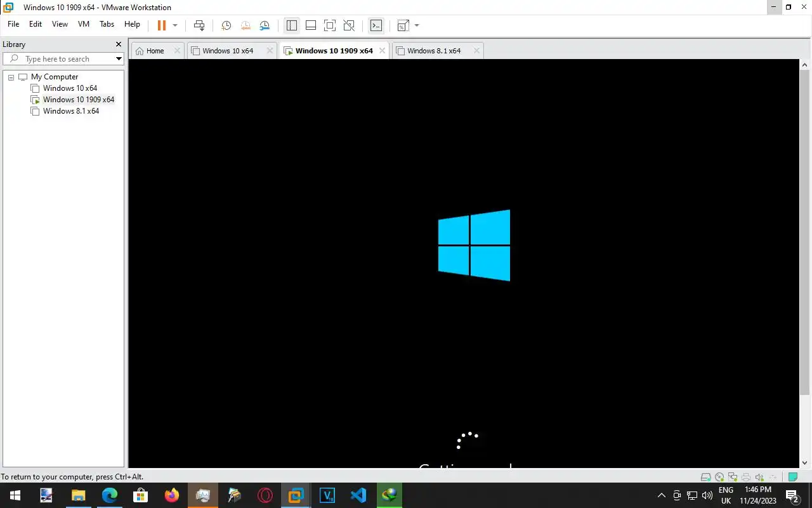Select Windows 10 x64 in Library tree
Image resolution: width=812 pixels, height=508 pixels.
coord(70,88)
